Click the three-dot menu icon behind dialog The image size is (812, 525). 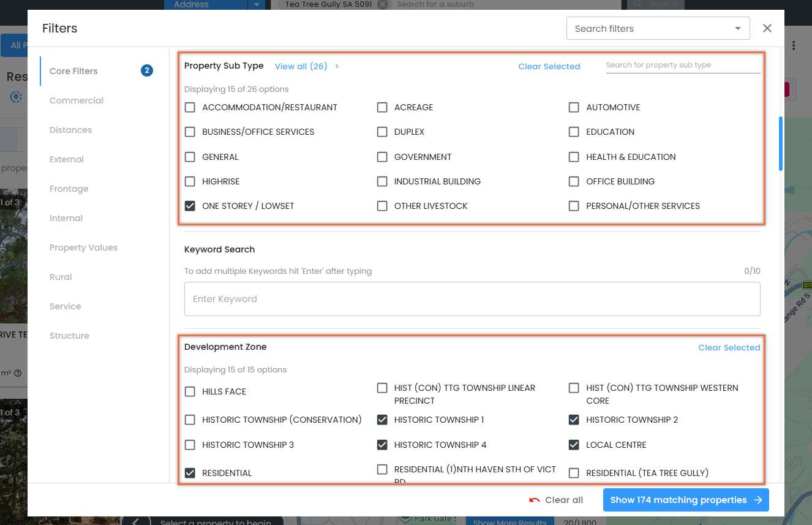(x=794, y=45)
